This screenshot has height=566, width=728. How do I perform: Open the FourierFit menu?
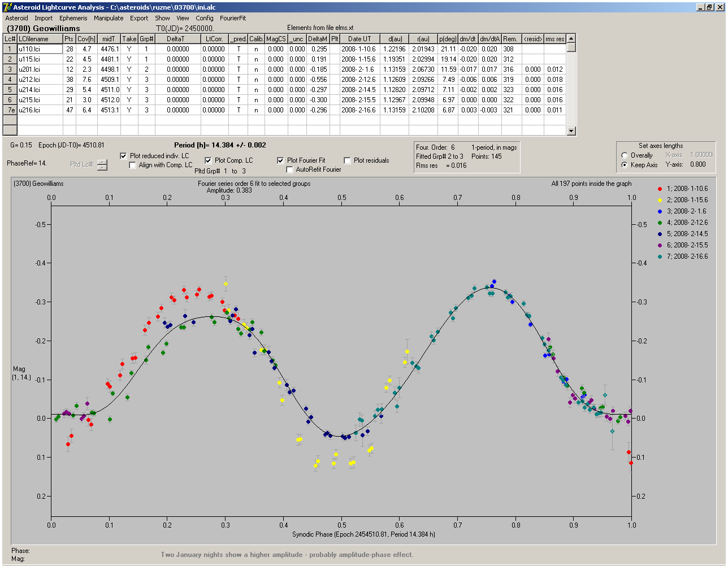pos(233,18)
